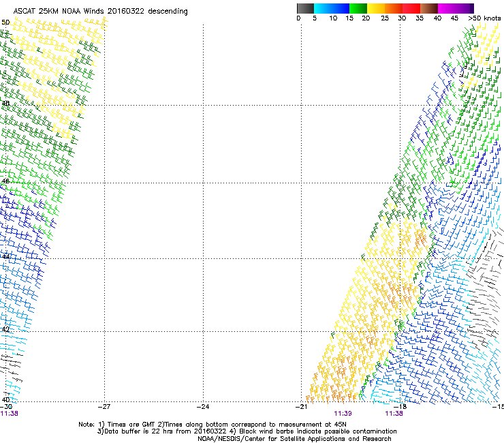
Task: Pick the purple 45–50 knots legend segment
Action: click(464, 8)
